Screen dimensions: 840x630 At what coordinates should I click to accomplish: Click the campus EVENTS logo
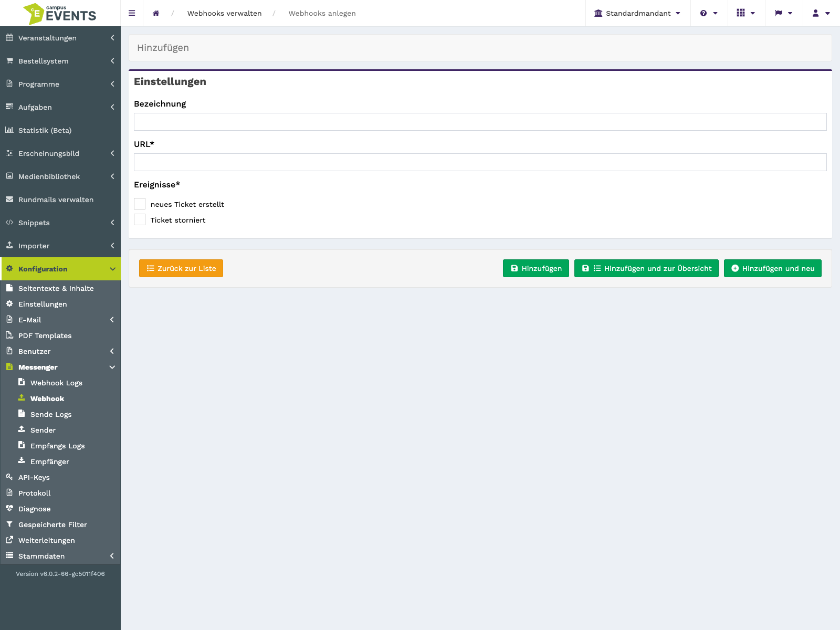pyautogui.click(x=60, y=14)
